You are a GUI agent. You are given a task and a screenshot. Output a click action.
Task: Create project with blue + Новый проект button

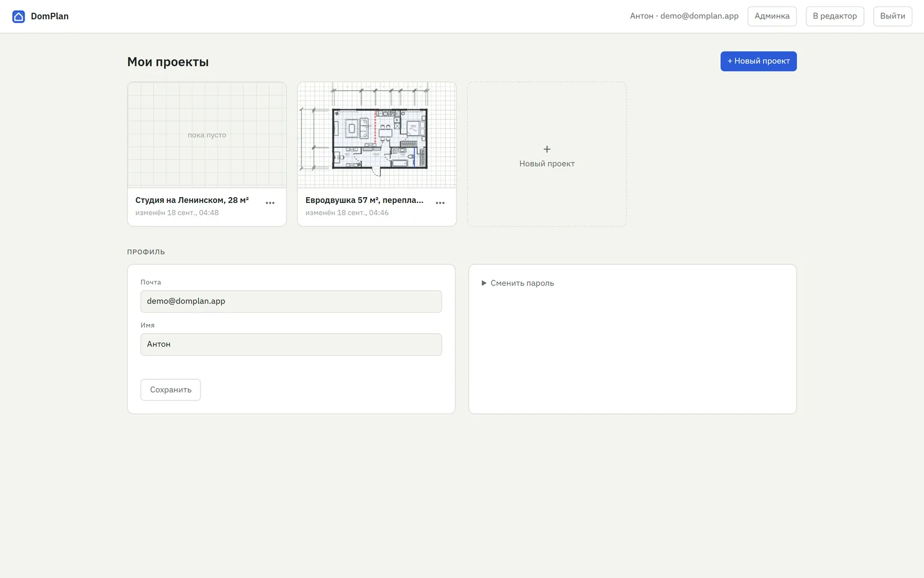(758, 61)
